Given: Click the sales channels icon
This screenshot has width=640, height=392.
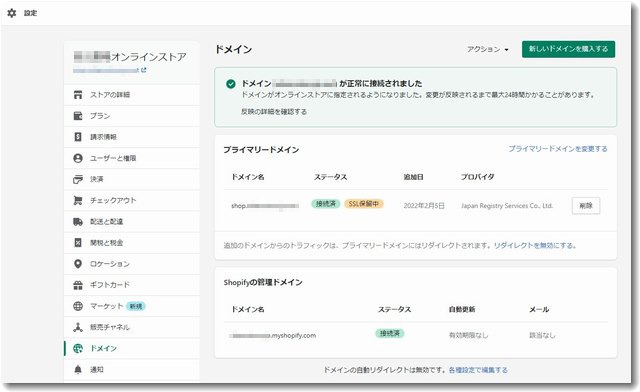Looking at the screenshot, I should pyautogui.click(x=78, y=327).
